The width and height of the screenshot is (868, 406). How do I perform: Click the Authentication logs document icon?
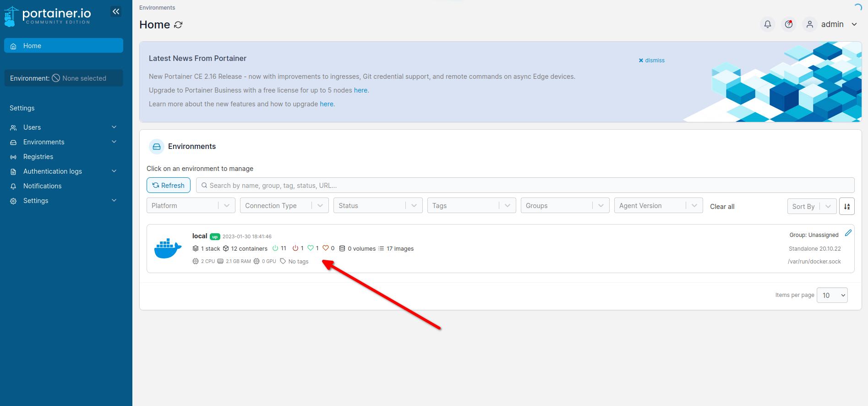(x=13, y=171)
